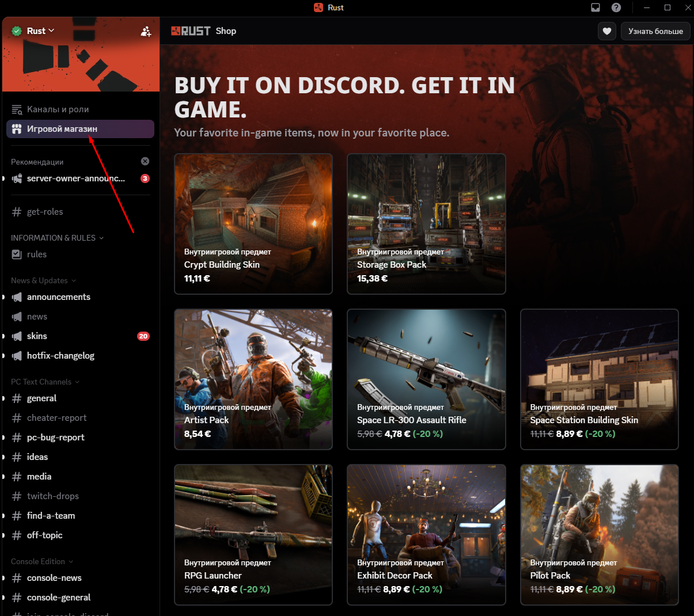694x616 pixels.
Task: Open the console-general channel
Action: point(80,598)
